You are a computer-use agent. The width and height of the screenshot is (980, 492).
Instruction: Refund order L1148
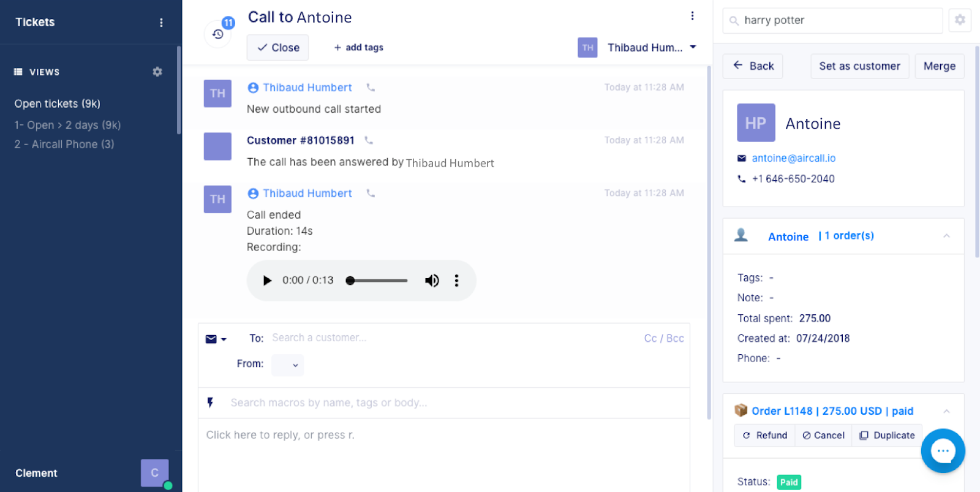coord(765,435)
